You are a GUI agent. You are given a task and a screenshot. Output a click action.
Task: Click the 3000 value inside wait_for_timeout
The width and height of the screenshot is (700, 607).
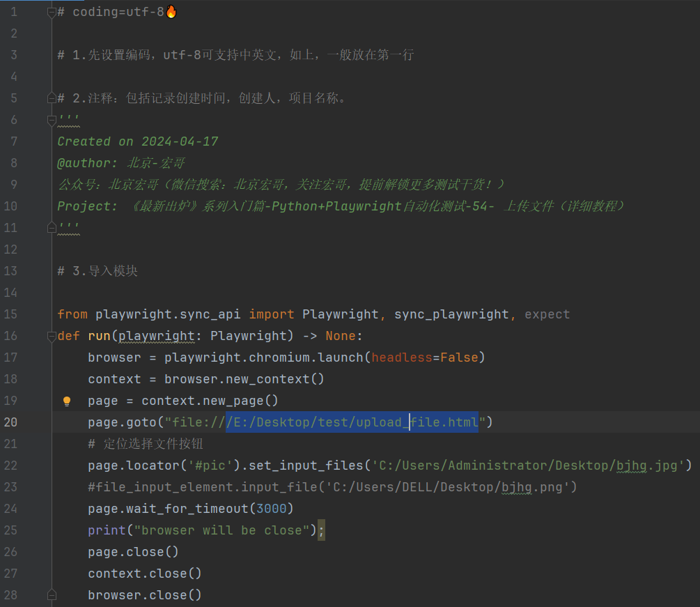point(271,508)
